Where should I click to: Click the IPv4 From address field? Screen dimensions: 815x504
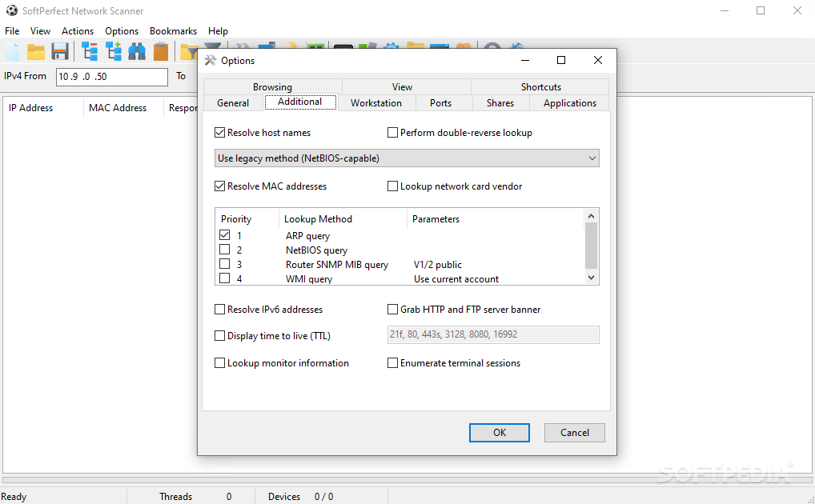pos(112,77)
